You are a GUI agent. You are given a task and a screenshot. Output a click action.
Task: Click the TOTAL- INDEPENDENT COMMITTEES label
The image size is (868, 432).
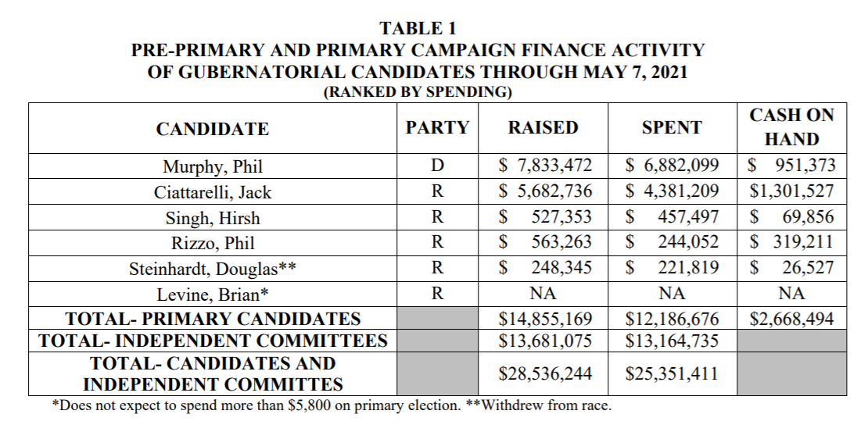click(213, 341)
